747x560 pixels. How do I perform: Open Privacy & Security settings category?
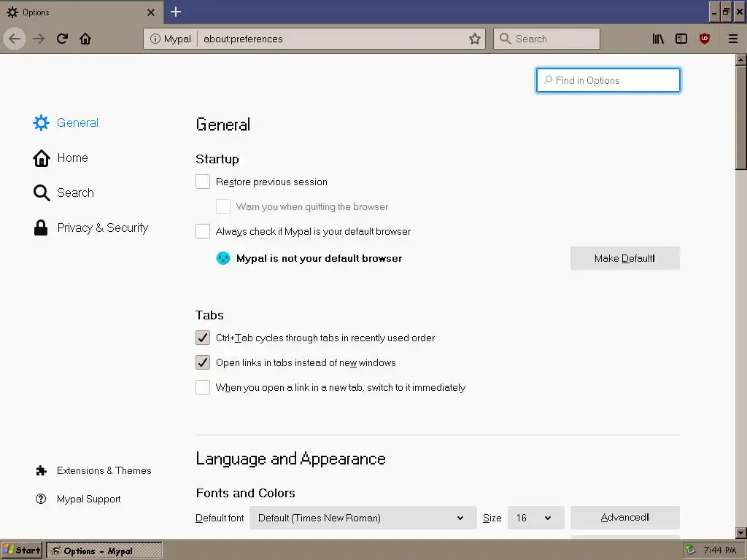point(102,227)
